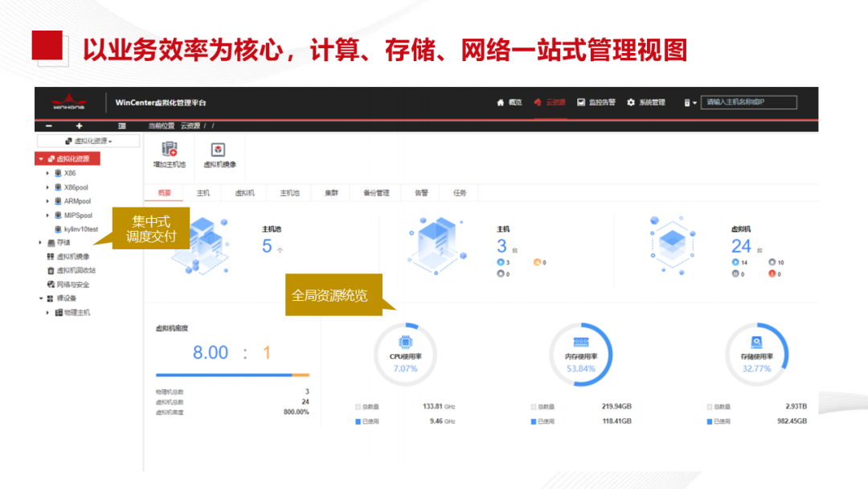Screen dimensions: 868x489
Task: Click the red cloud icon beside 云资源
Action: [538, 102]
